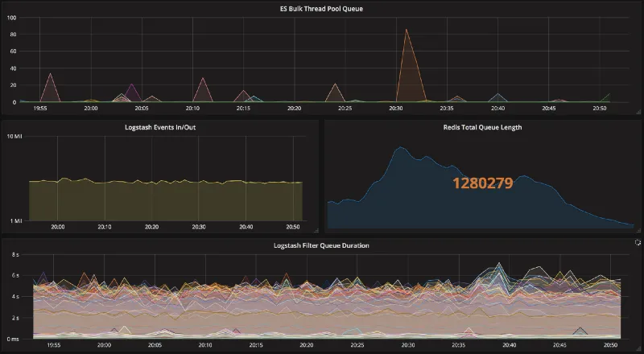Viewport: 644px width, 354px height.
Task: Click the loading spinner icon on bottom panel
Action: coord(638,241)
